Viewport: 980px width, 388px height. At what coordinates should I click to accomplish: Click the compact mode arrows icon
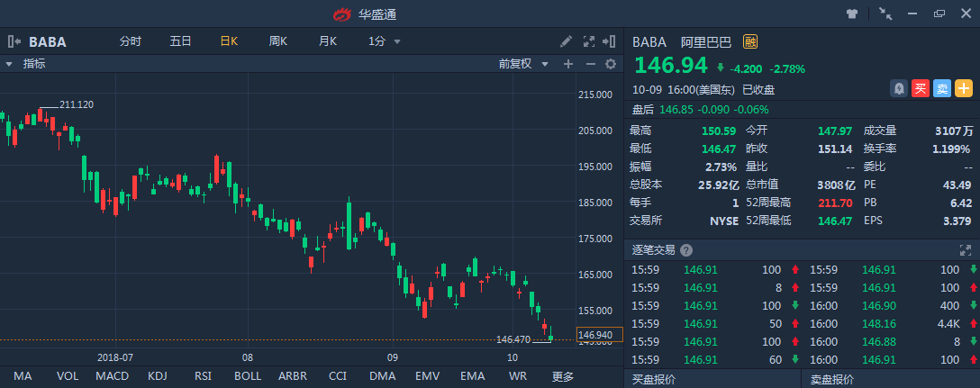[885, 14]
